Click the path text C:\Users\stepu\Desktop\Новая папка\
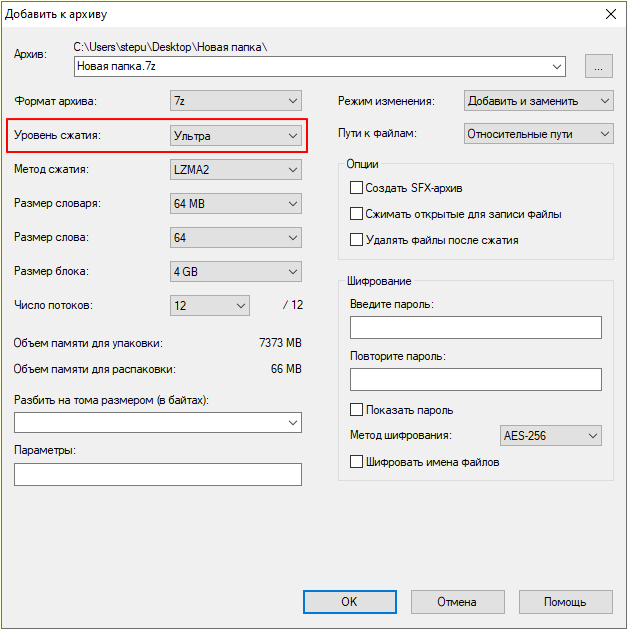Viewport: 628px width, 630px height. pos(170,47)
